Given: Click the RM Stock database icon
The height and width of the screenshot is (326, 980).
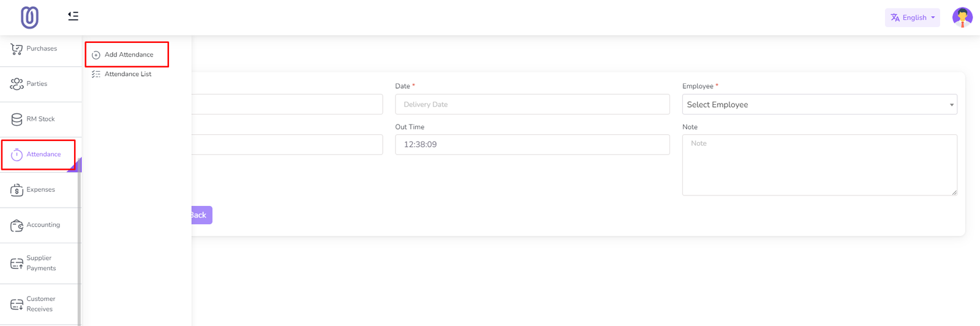Looking at the screenshot, I should point(17,119).
